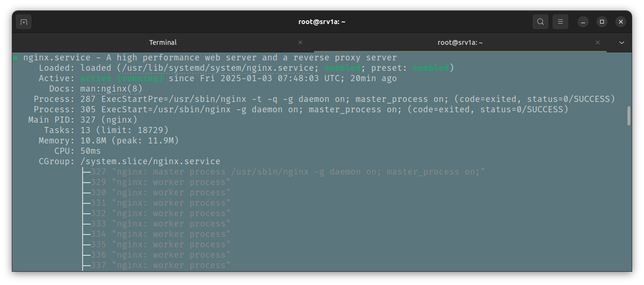This screenshot has width=644, height=285.
Task: Click the terminal vertical scrollbar handle
Action: click(628, 116)
